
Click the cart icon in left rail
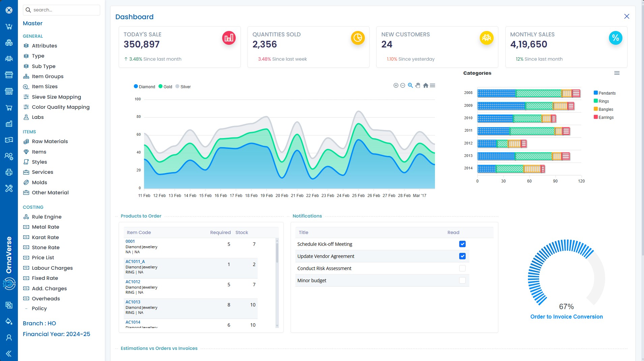click(x=9, y=27)
